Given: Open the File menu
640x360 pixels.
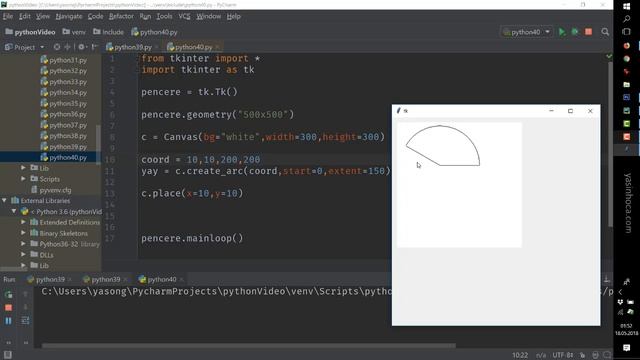Looking at the screenshot, I should (x=8, y=16).
